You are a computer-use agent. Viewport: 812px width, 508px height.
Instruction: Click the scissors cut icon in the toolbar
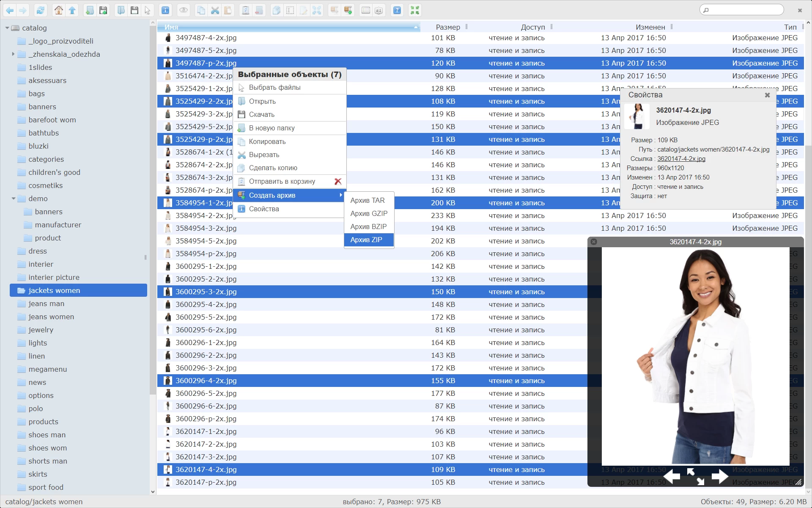coord(215,10)
